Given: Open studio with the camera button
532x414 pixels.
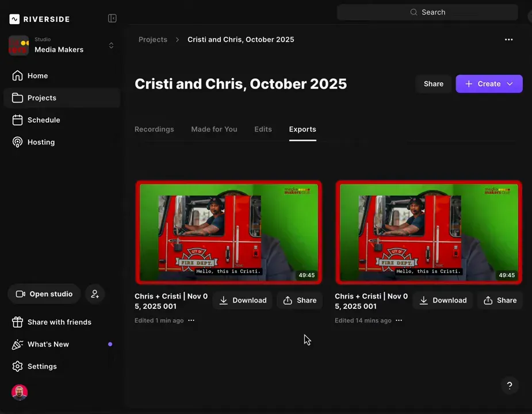Looking at the screenshot, I should (44, 294).
